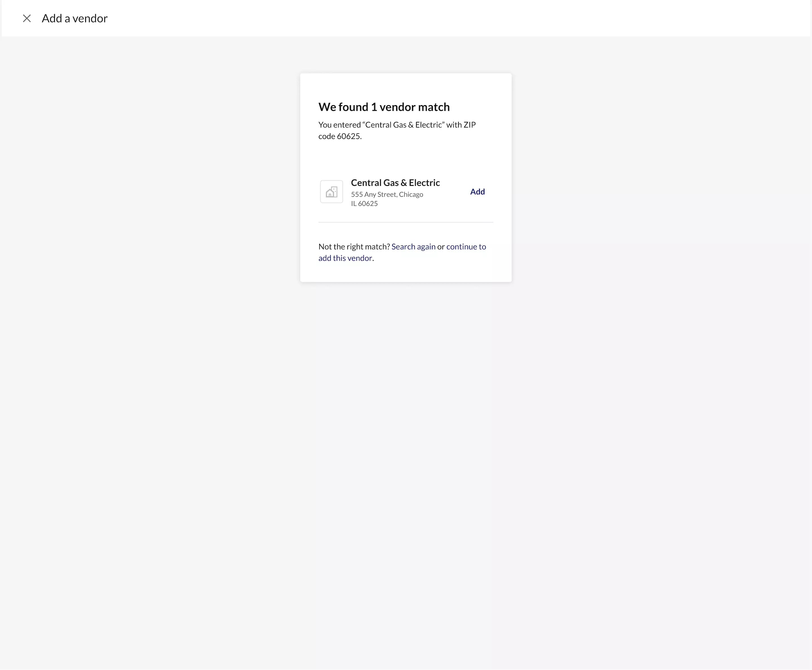Select the Central Gas & Electric name
Image resolution: width=812 pixels, height=670 pixels.
point(395,183)
